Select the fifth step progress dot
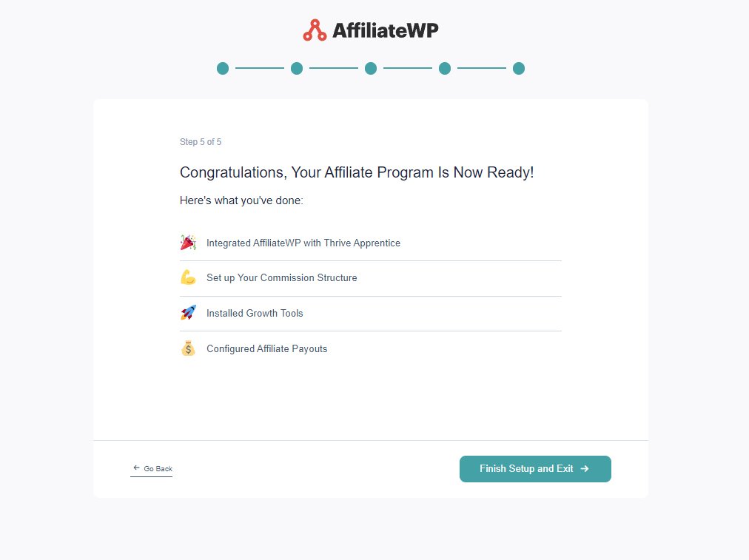The height and width of the screenshot is (560, 749). pos(519,68)
